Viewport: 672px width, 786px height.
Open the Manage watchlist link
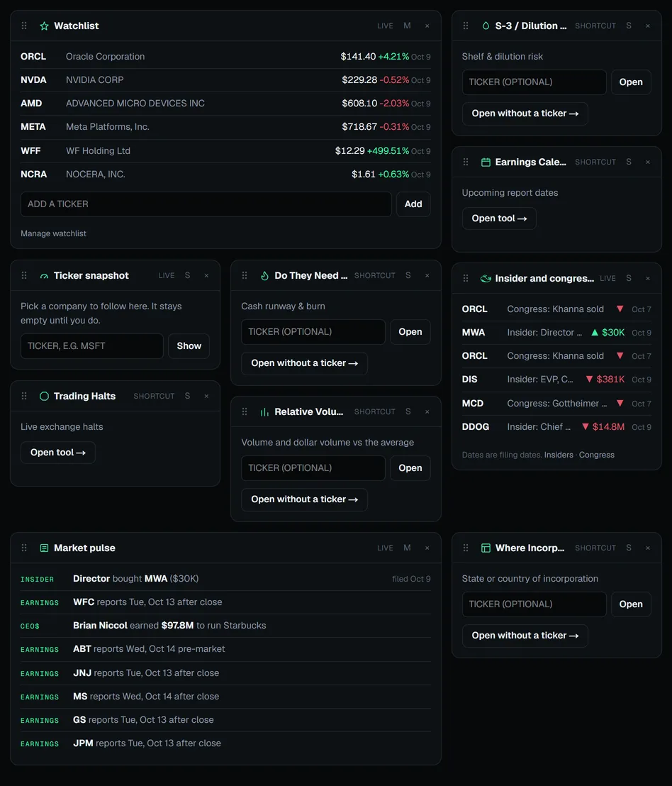coord(53,233)
